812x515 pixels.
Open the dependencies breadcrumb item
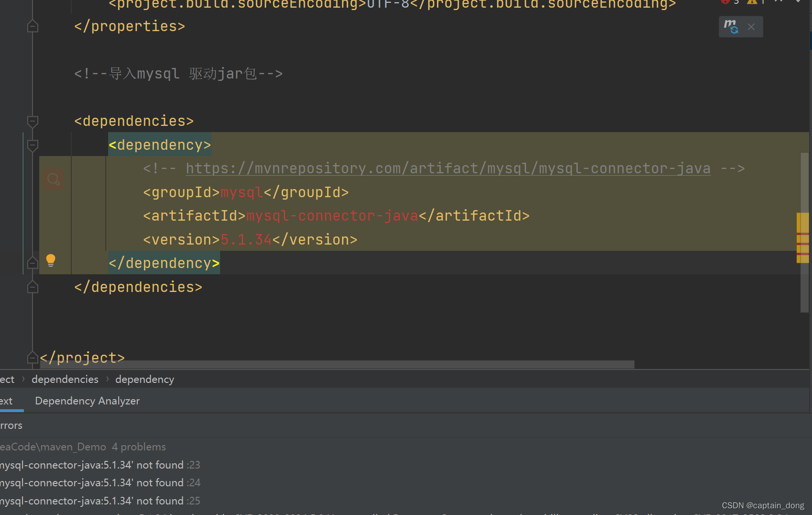pos(65,379)
